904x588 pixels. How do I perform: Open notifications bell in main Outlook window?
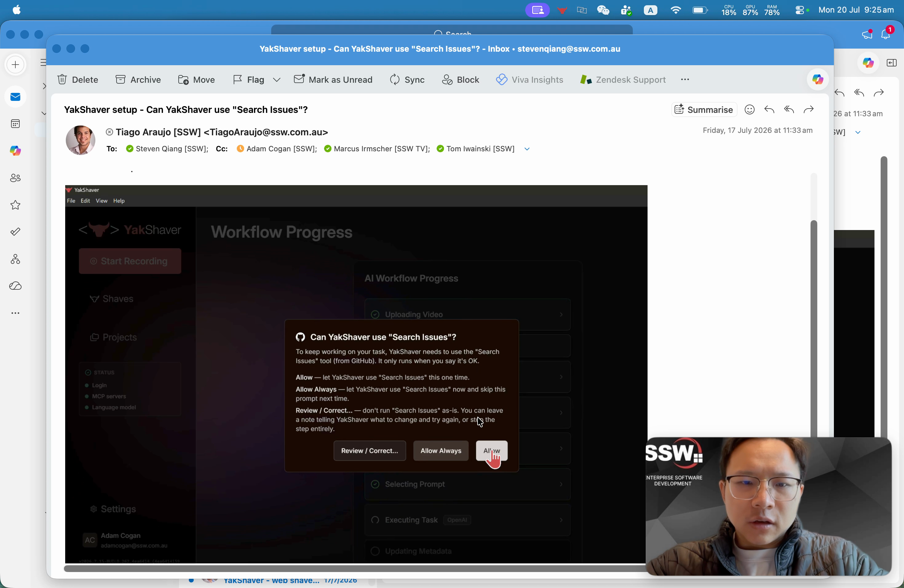coord(886,34)
